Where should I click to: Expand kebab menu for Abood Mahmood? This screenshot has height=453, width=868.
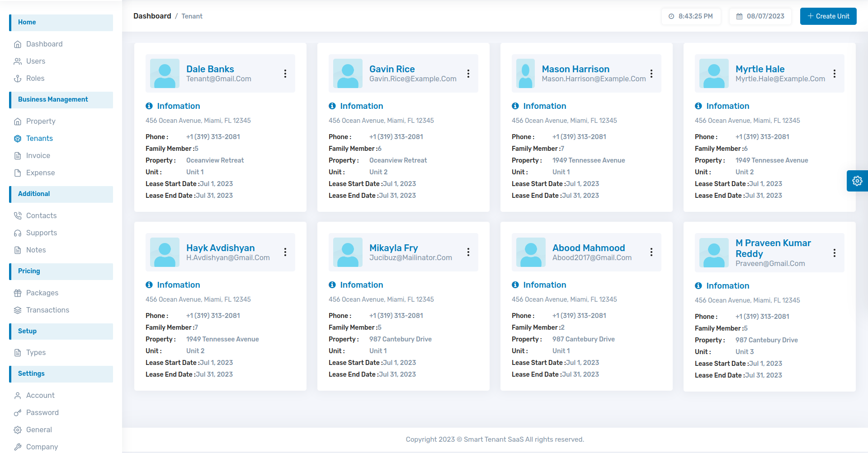[651, 252]
